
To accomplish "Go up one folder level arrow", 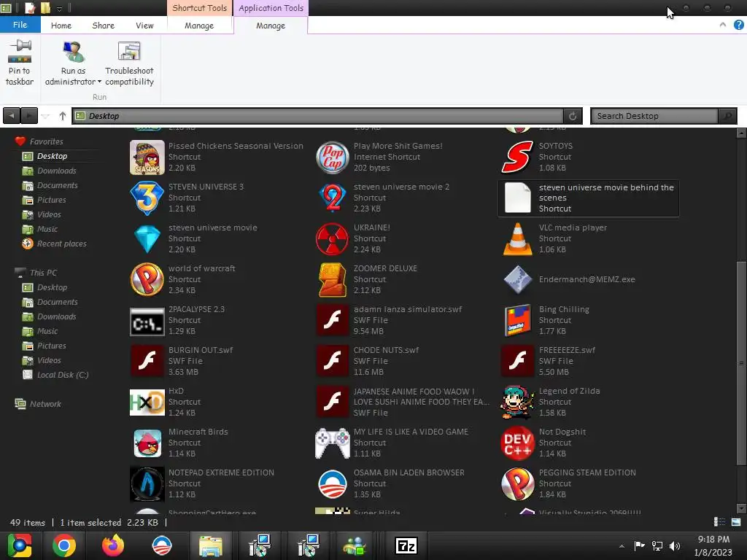I will coord(63,116).
